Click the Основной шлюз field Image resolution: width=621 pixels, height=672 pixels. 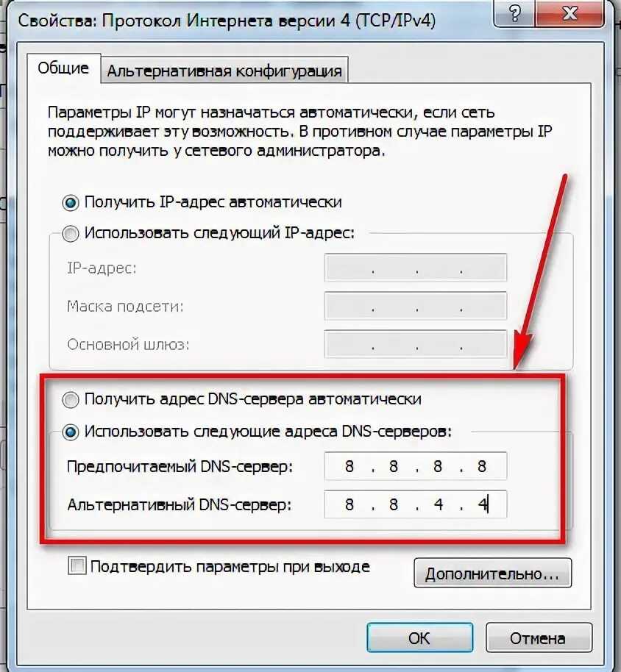pyautogui.click(x=416, y=344)
